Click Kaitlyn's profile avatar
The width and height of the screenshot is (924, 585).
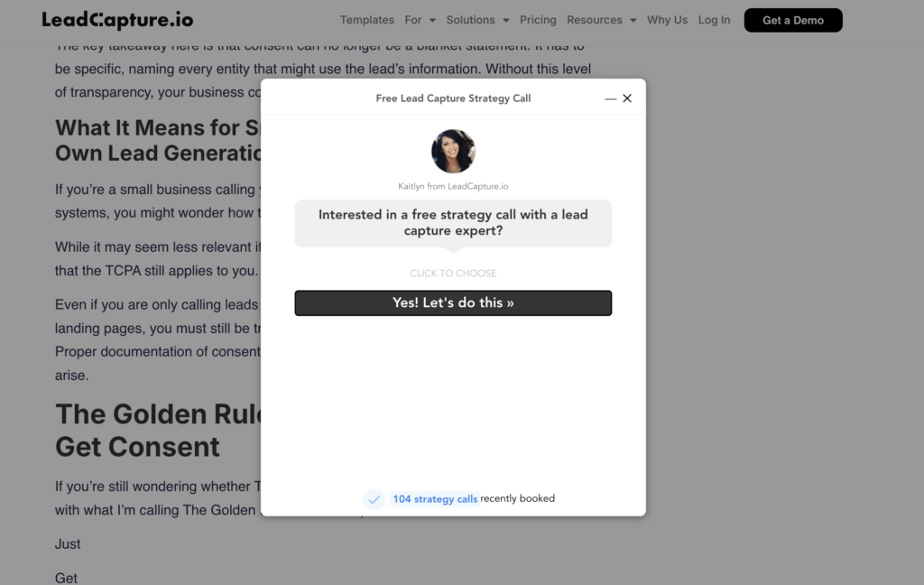click(x=453, y=151)
